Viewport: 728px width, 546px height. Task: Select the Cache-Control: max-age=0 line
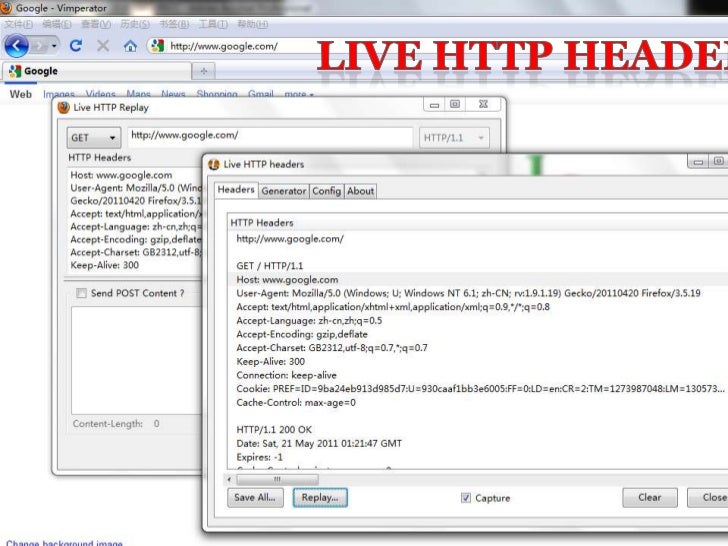pyautogui.click(x=296, y=403)
